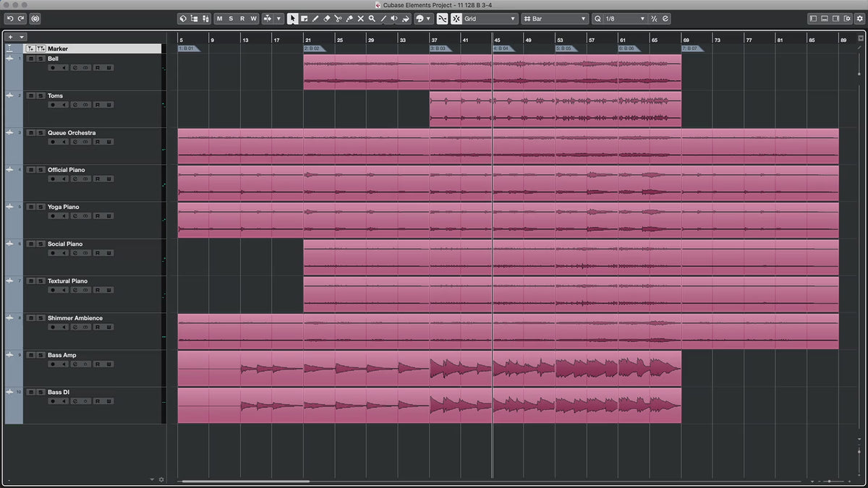
Task: Open the 1/8 quantize preset dropdown
Action: (619, 19)
